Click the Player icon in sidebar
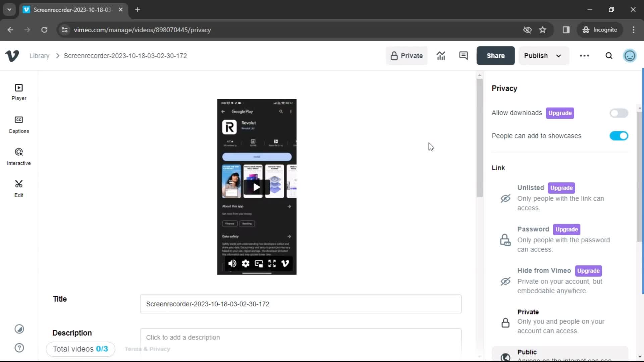Viewport: 644px width, 362px height. [x=18, y=91]
